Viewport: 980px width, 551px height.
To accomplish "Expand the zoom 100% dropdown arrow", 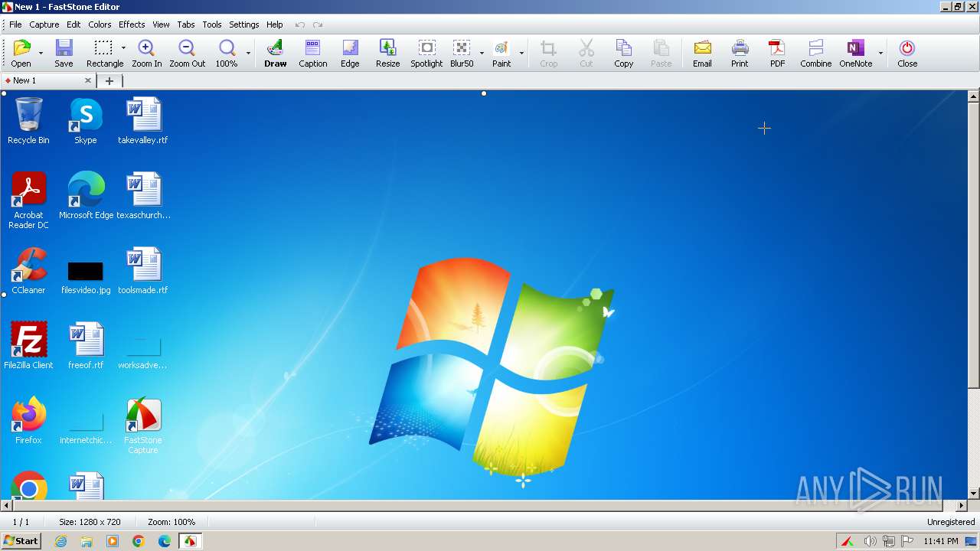I will click(248, 54).
